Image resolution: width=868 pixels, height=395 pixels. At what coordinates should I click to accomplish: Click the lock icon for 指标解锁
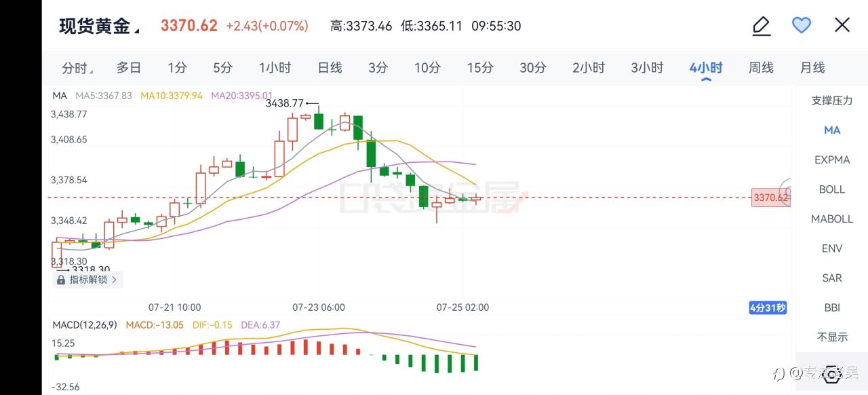62,279
